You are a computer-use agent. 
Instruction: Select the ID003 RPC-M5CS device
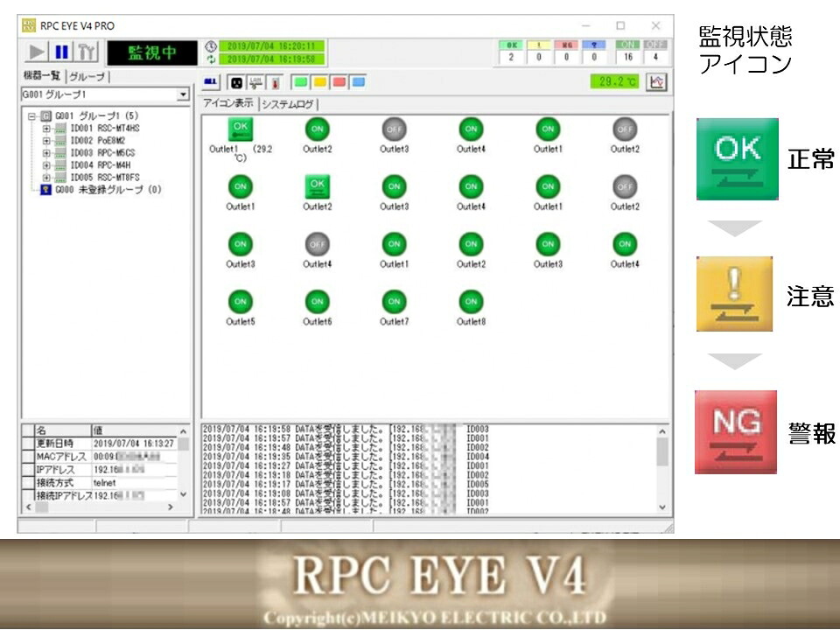pos(103,153)
